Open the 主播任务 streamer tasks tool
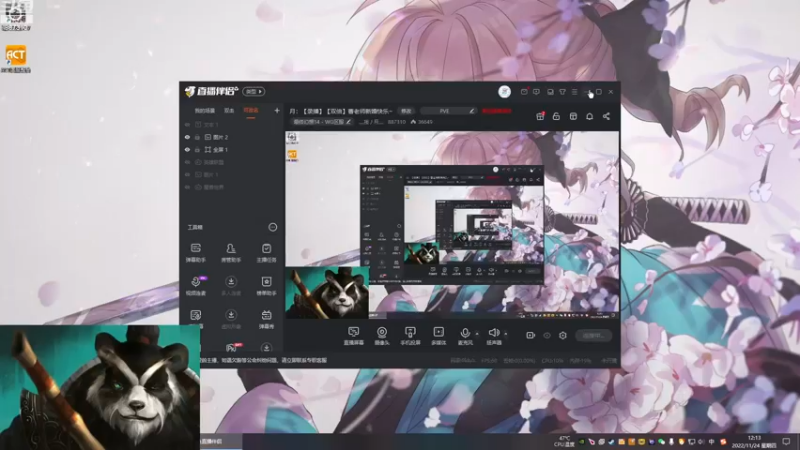 coord(266,253)
